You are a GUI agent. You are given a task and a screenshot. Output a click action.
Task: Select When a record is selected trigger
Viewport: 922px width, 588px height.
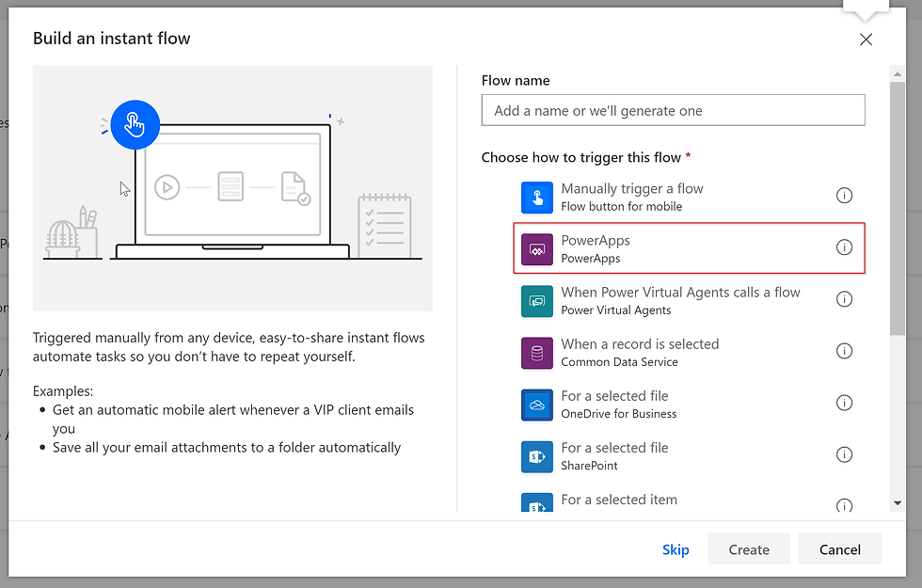(x=640, y=344)
